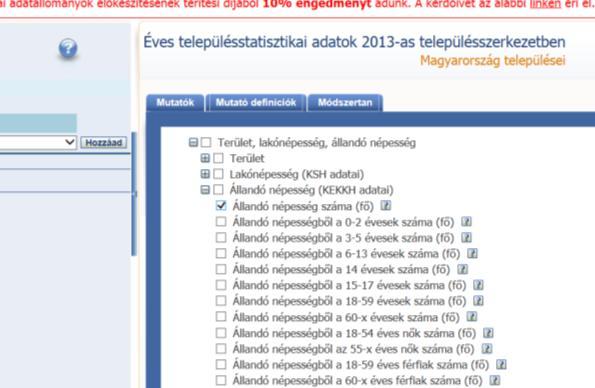
Task: Open info icon for 60-x éves férfiak száma
Action: point(495,380)
